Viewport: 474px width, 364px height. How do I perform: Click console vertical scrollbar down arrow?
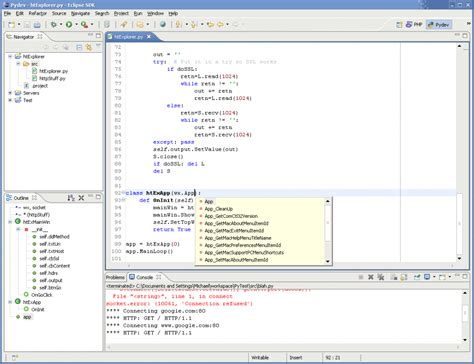point(465,340)
